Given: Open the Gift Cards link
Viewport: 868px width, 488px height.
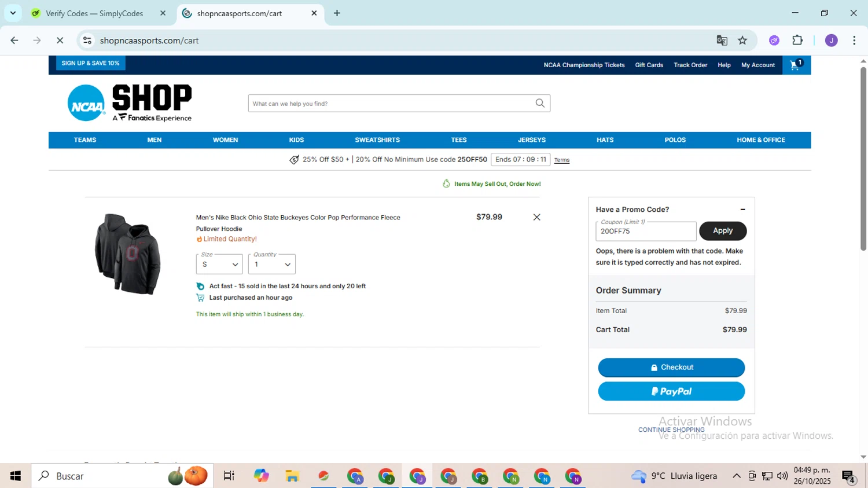Looking at the screenshot, I should click(x=649, y=65).
